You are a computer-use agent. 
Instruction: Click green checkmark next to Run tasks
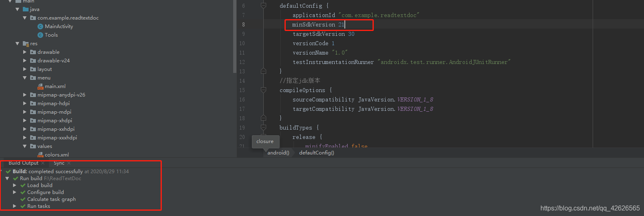coord(23,206)
